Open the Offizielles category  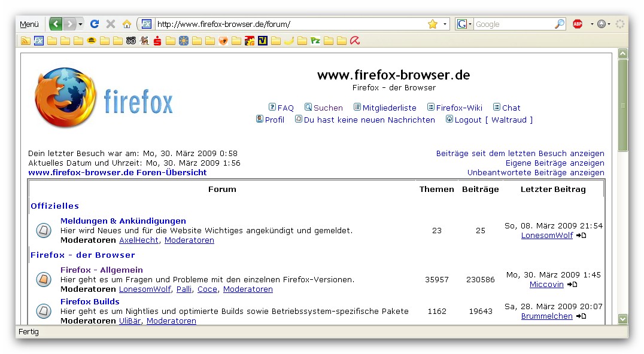[x=54, y=206]
